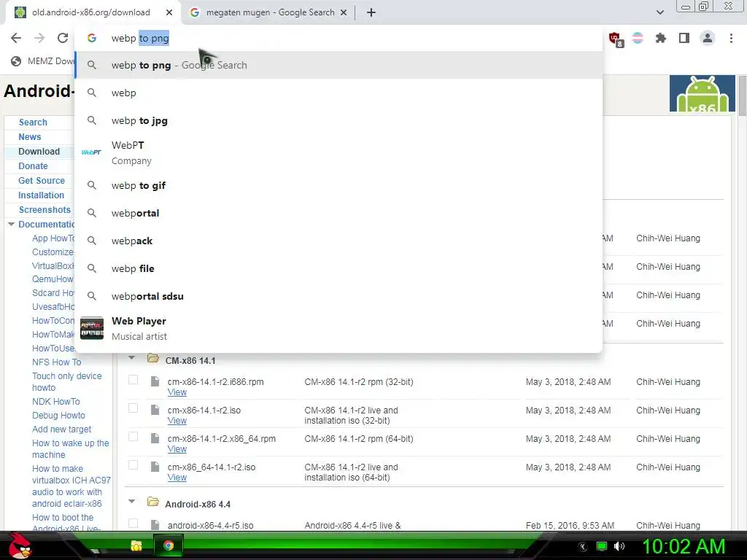This screenshot has width=747, height=560.
Task: Collapse the Android-x86 4.4 folder
Action: click(x=132, y=502)
